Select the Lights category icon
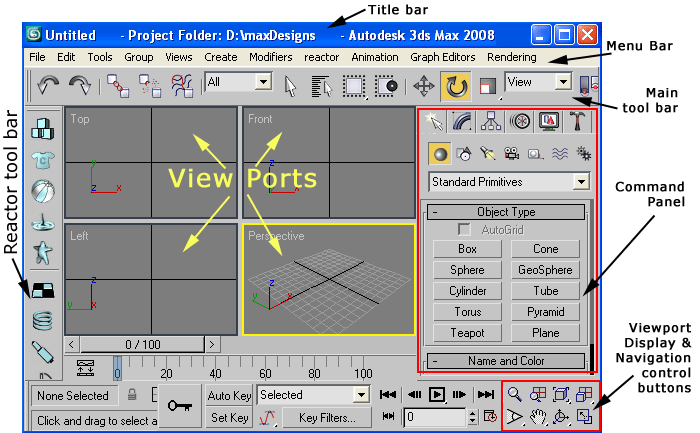Image resolution: width=700 pixels, height=433 pixels. click(x=488, y=154)
